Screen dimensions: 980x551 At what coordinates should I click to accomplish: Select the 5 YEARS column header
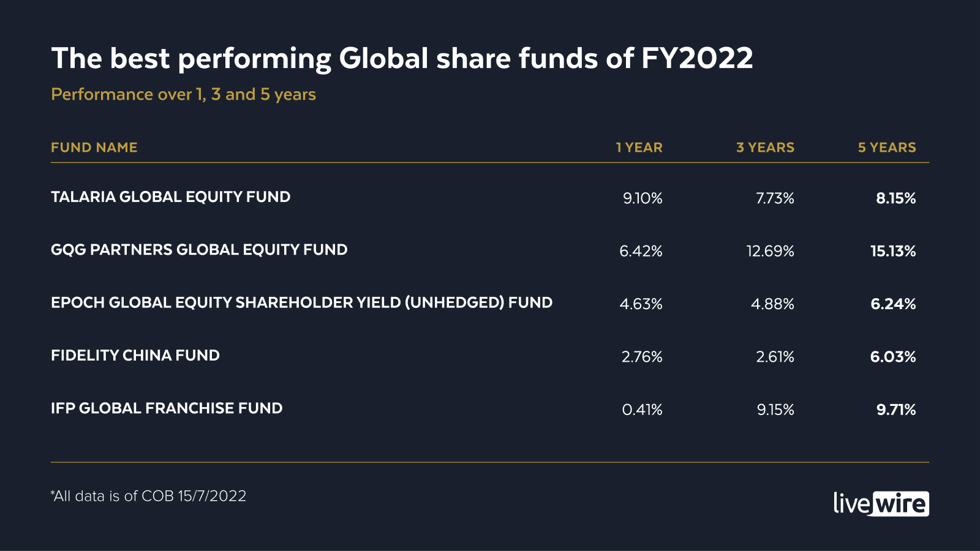tap(887, 148)
